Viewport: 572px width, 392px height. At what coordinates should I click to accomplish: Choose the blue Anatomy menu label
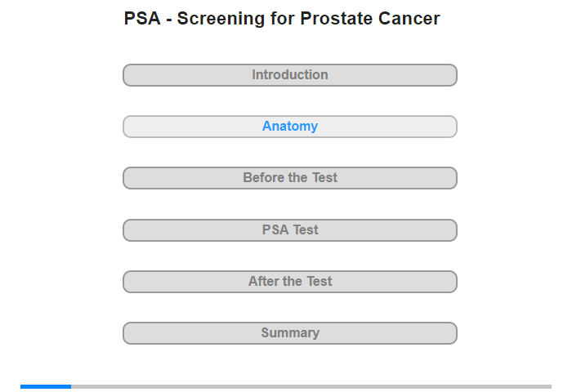click(x=290, y=126)
